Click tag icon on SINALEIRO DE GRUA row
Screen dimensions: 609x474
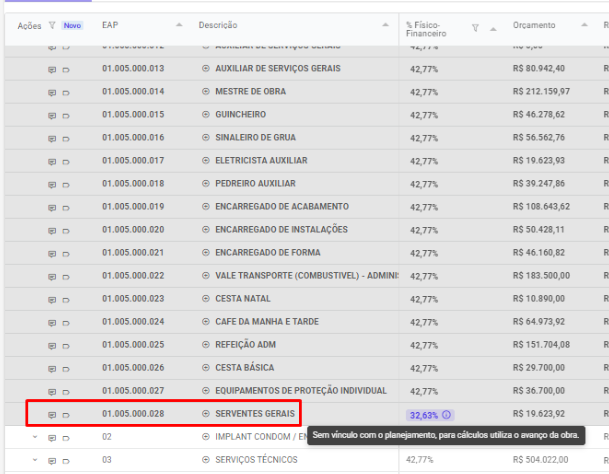(66, 139)
